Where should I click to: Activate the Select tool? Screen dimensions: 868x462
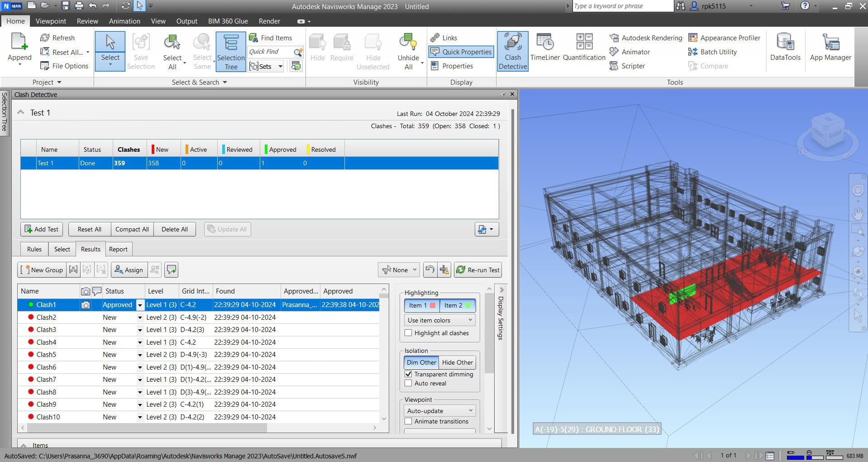(110, 51)
